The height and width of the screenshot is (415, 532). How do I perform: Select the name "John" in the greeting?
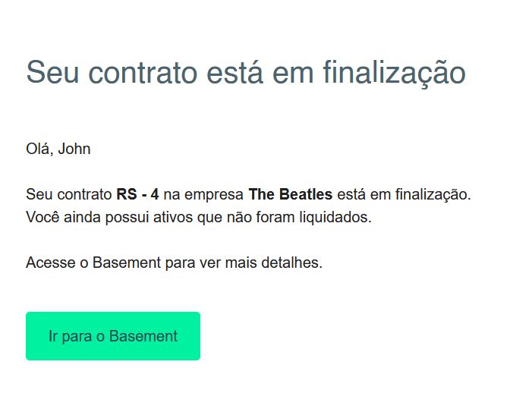pyautogui.click(x=74, y=149)
